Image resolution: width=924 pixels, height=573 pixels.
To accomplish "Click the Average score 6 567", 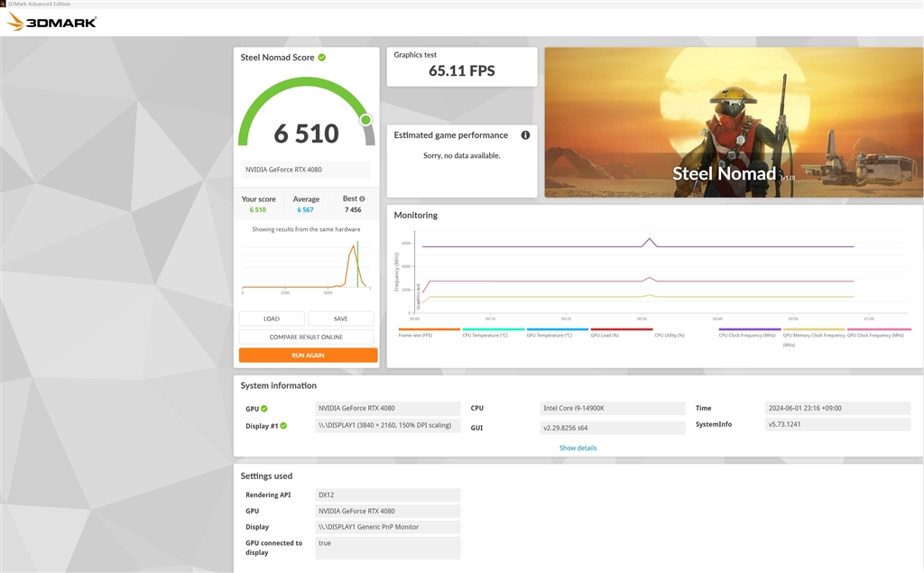I will pyautogui.click(x=305, y=210).
